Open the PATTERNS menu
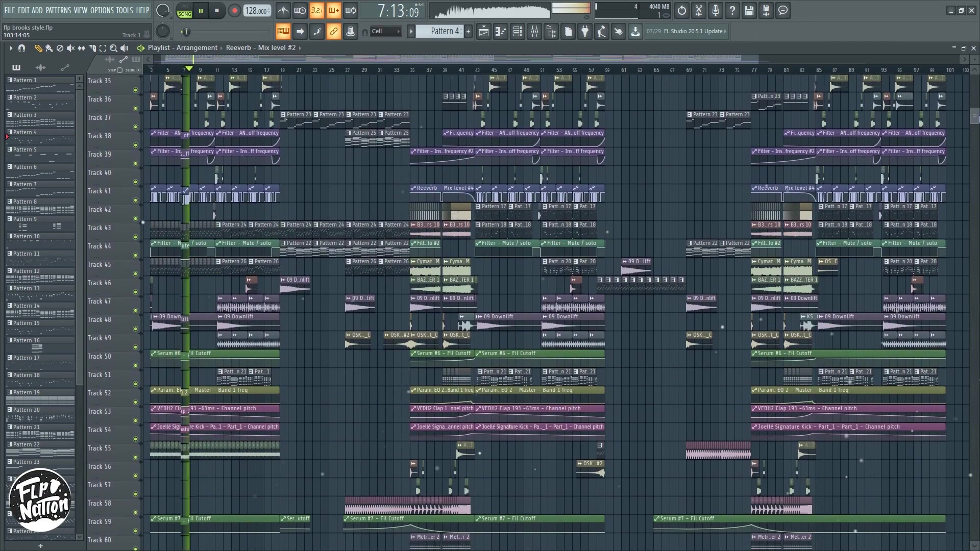This screenshot has height=551, width=980. [58, 10]
